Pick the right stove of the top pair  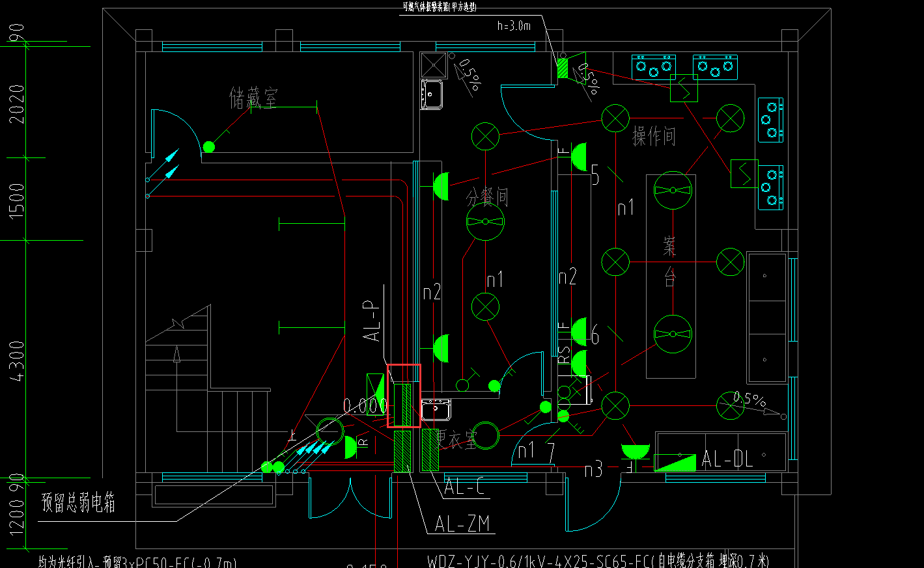pyautogui.click(x=715, y=67)
